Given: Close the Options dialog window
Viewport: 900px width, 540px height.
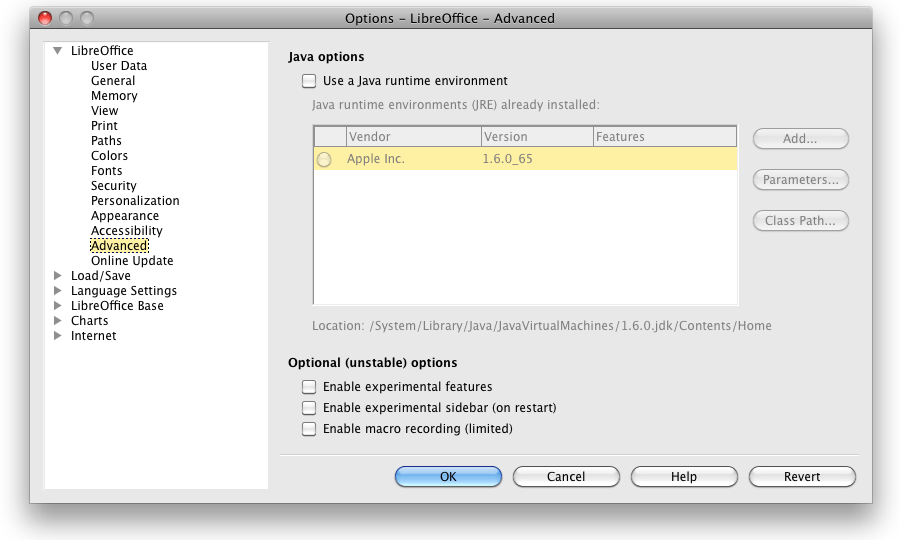Looking at the screenshot, I should click(x=45, y=18).
